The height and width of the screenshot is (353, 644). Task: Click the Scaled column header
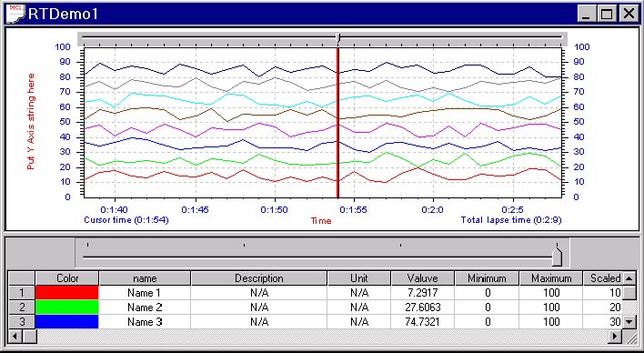click(603, 278)
